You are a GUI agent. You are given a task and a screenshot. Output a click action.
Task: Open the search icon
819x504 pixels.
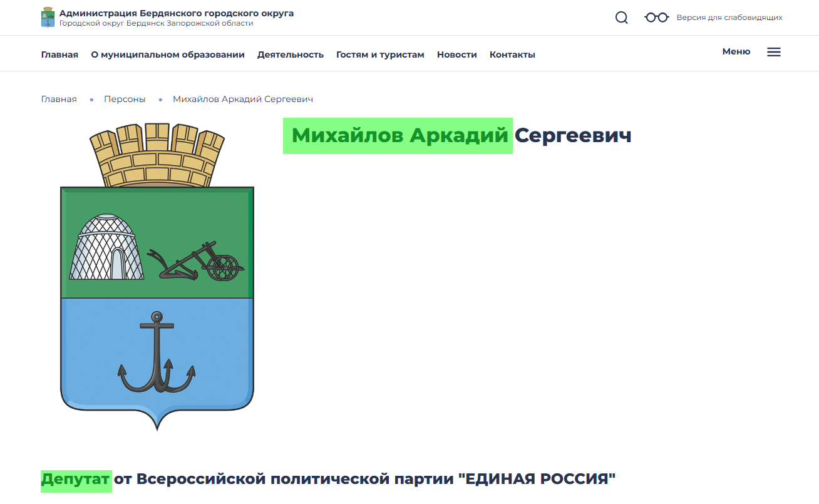(621, 17)
